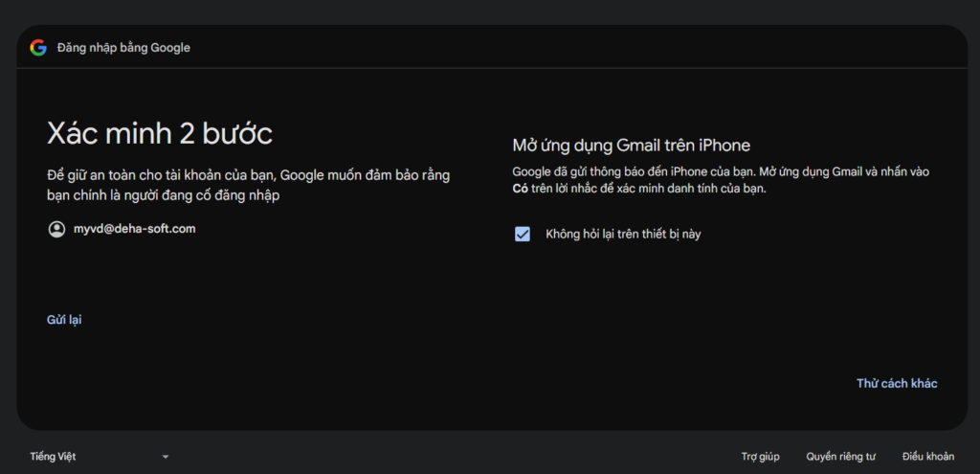Click the 'Mở ứng dụng Gmail trên iPhone' heading
The image size is (980, 474).
coord(632,146)
